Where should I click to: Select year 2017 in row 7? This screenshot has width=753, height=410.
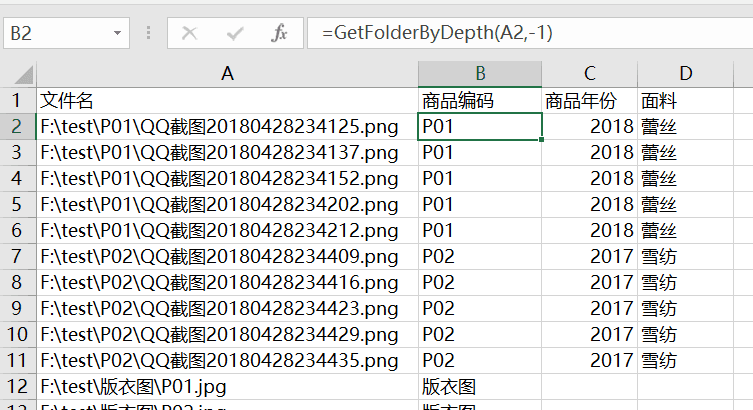[x=590, y=256]
